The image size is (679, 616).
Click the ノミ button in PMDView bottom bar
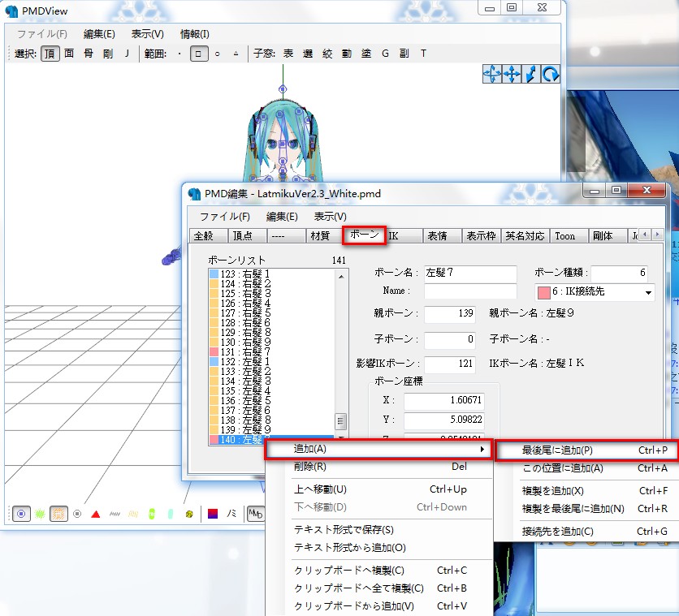pyautogui.click(x=231, y=514)
